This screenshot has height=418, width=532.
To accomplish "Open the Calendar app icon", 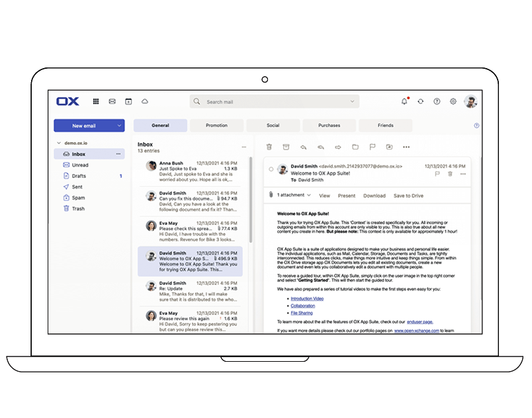I will click(128, 101).
